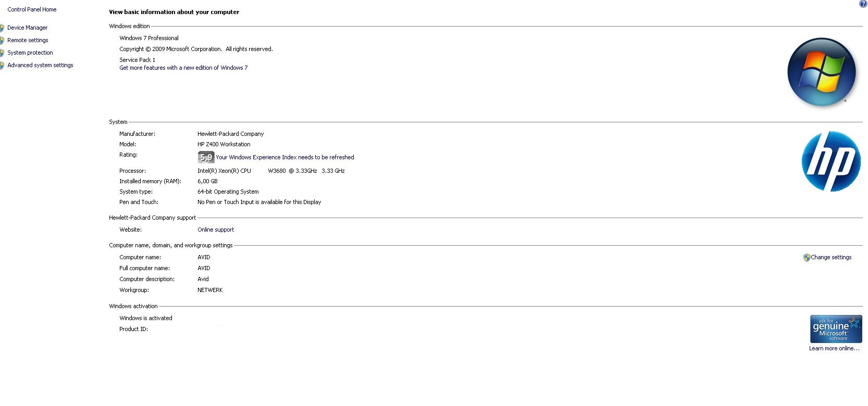Click the shield icon beside Device Manager
The width and height of the screenshot is (868, 406).
(2, 28)
